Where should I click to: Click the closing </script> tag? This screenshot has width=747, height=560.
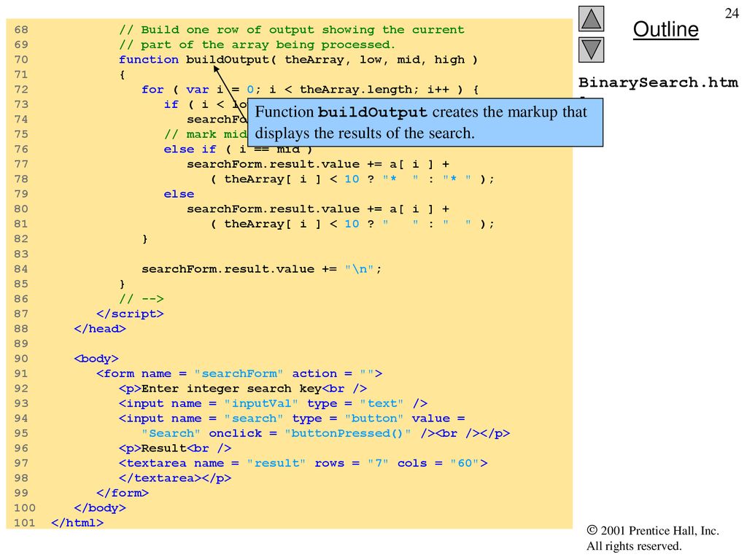[130, 314]
